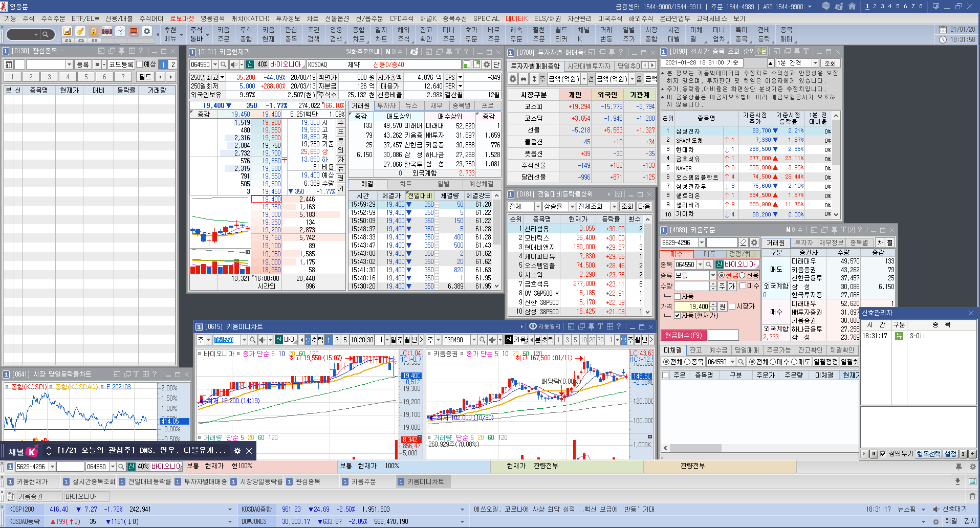980x528 pixels.
Task: Select 현금 radio button in 키움주문
Action: point(722,275)
